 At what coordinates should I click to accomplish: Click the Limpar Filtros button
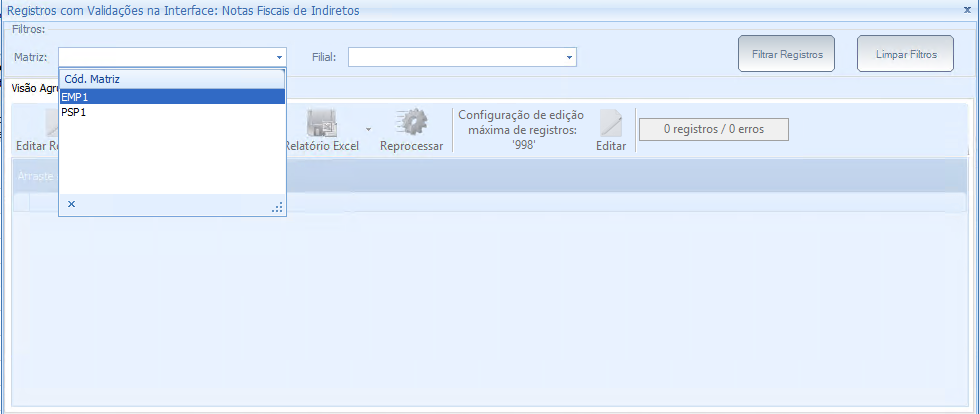906,54
